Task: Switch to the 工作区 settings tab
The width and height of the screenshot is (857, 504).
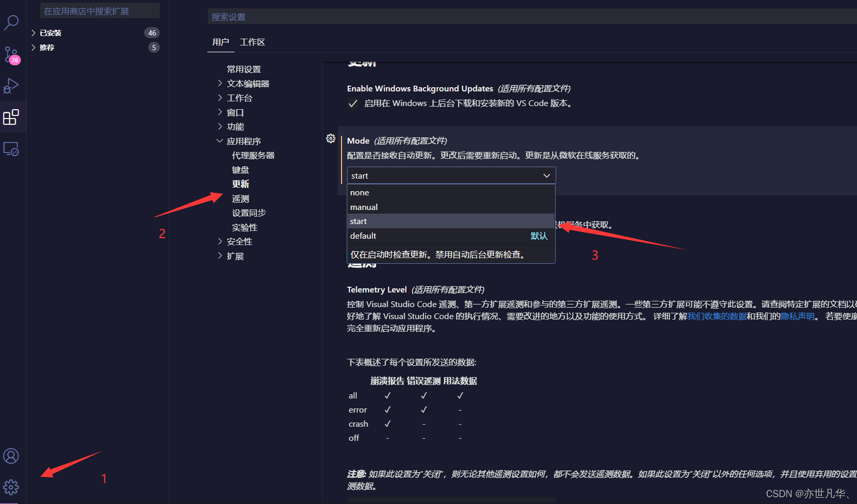Action: pos(252,42)
